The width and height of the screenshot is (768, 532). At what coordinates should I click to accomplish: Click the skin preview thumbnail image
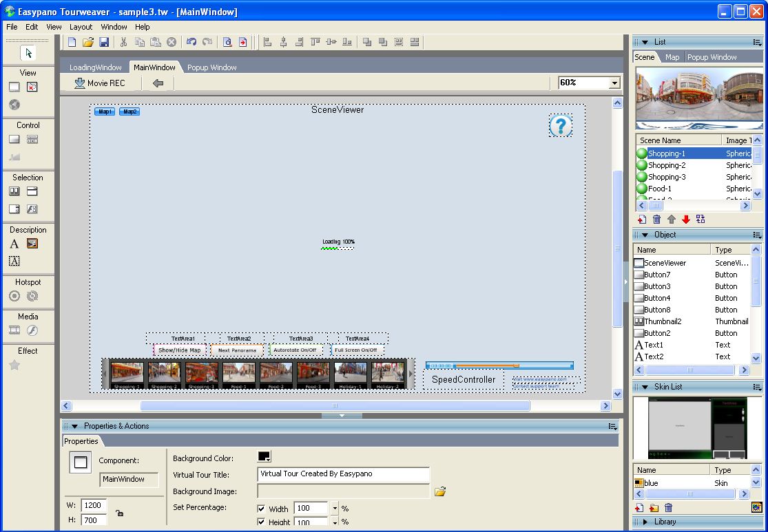coord(698,428)
